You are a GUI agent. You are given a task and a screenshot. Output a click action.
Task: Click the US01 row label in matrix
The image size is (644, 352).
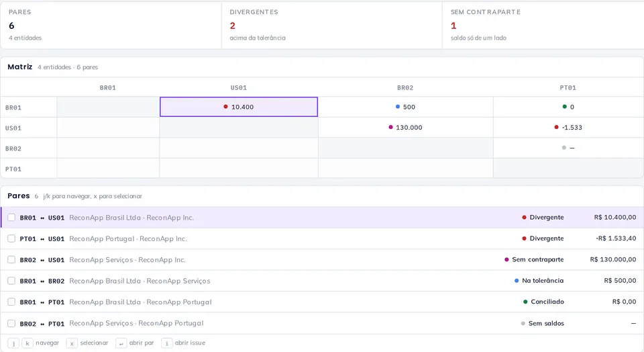13,128
